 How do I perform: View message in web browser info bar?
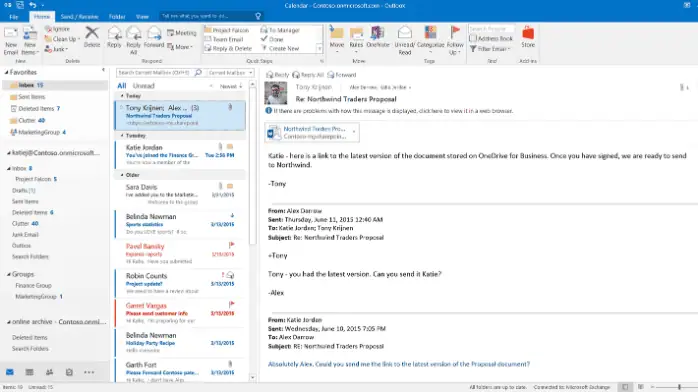(x=393, y=111)
